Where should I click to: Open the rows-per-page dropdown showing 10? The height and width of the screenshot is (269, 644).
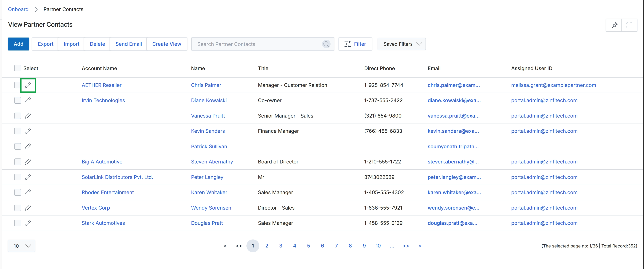pyautogui.click(x=22, y=246)
